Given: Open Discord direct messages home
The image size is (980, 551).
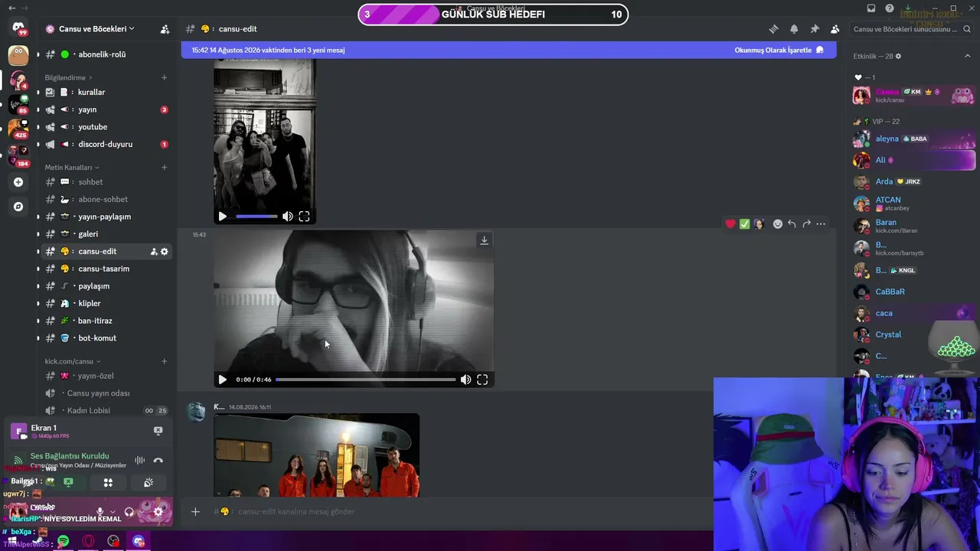Looking at the screenshot, I should 18,28.
